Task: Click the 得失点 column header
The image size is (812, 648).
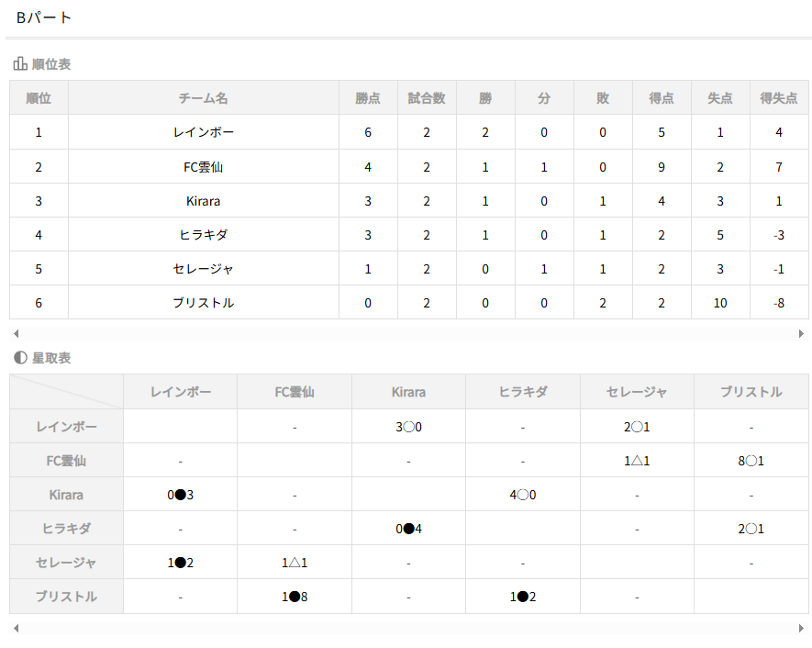Action: pos(779,98)
